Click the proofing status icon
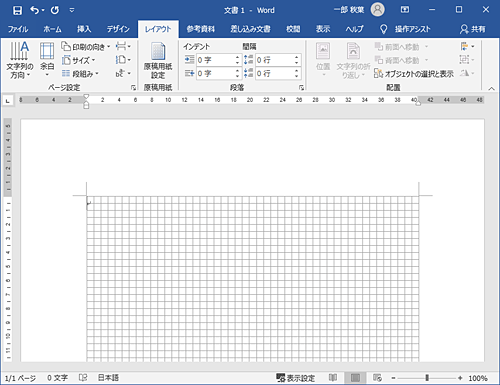Screen dimensions: 500x385 tap(83, 378)
